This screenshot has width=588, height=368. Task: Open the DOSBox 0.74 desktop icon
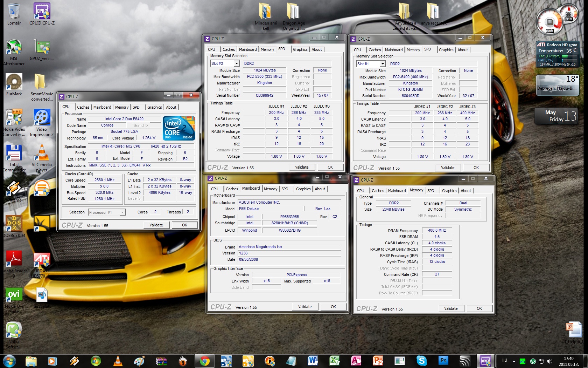[x=14, y=226]
